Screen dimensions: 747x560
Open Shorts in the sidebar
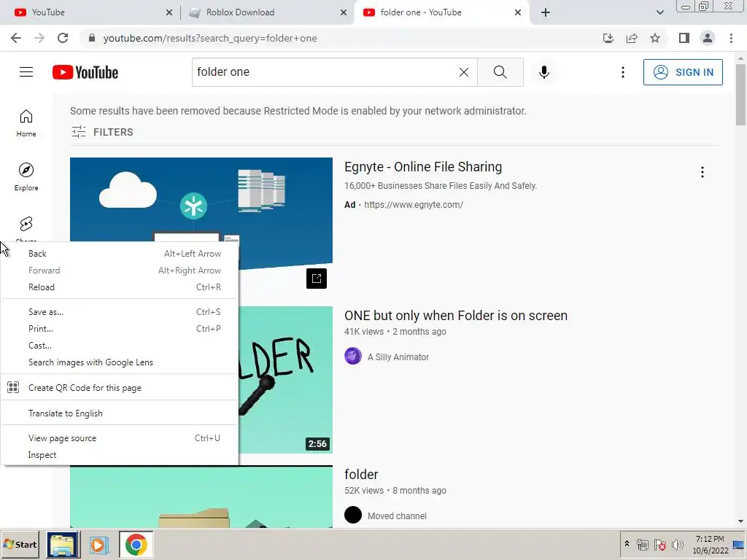click(26, 228)
